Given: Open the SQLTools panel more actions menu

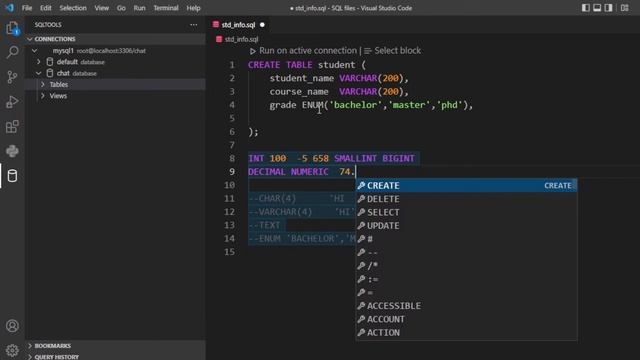Looking at the screenshot, I should click(x=193, y=25).
